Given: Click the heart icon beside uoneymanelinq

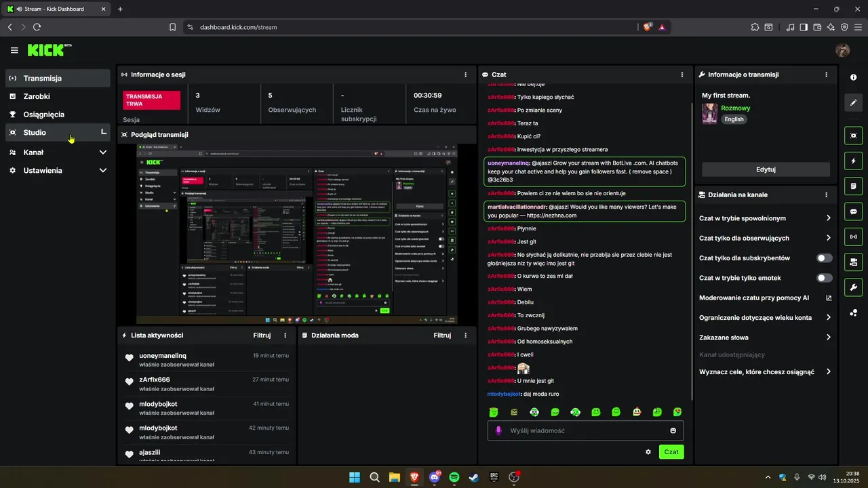Looking at the screenshot, I should point(130,358).
